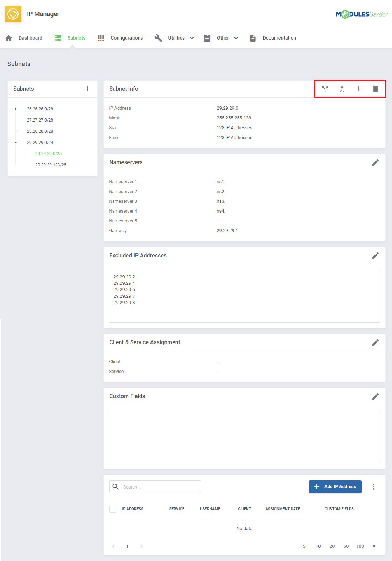Add a new subnet with the sidebar plus
The width and height of the screenshot is (392, 561).
[x=87, y=89]
